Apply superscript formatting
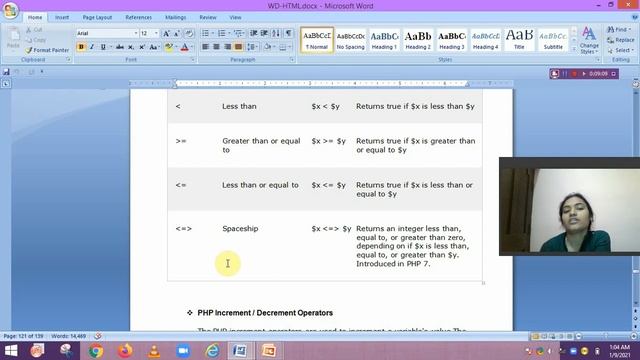The width and height of the screenshot is (640, 360). (x=142, y=47)
